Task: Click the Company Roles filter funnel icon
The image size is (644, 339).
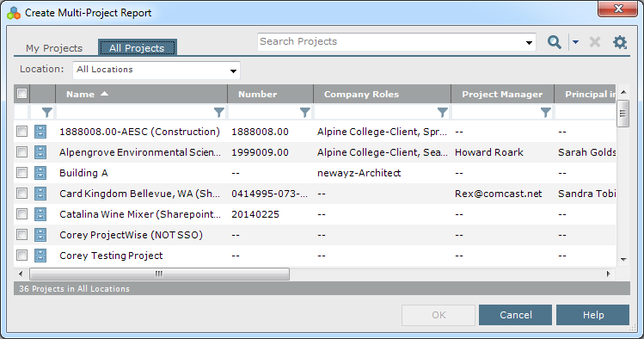Action: (x=442, y=112)
